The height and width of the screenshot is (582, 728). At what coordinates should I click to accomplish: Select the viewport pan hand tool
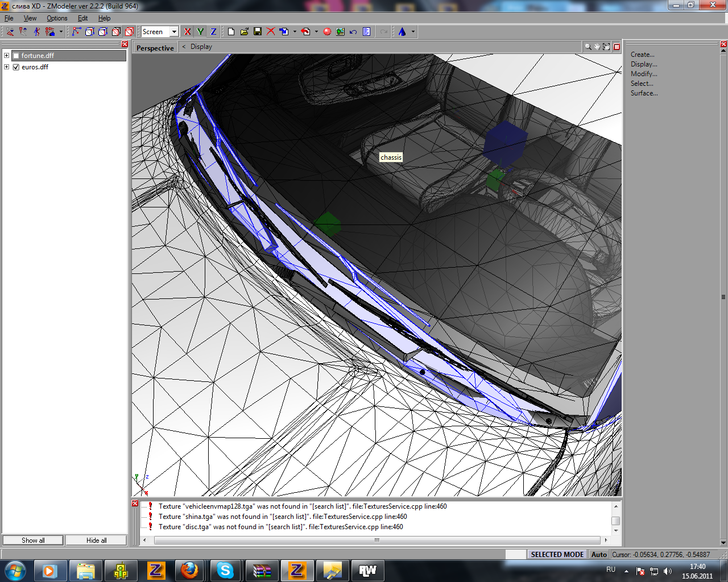[x=597, y=47]
